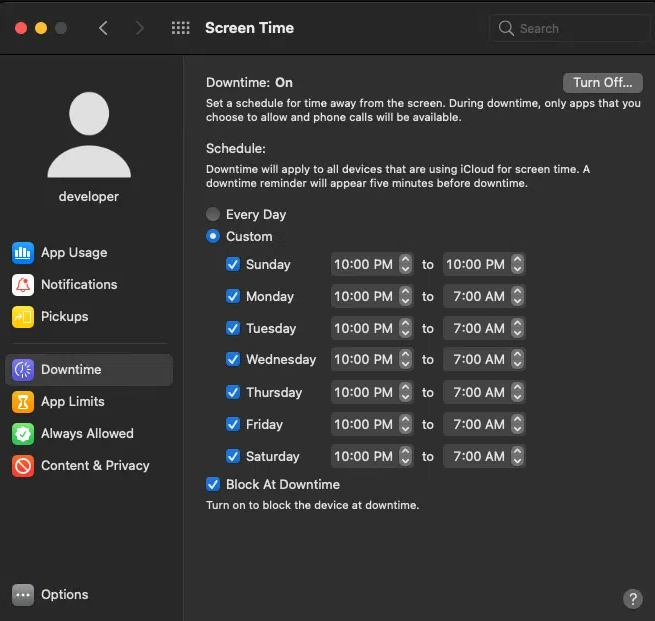Click the App Usage bar chart icon
This screenshot has width=655, height=621.
point(23,253)
